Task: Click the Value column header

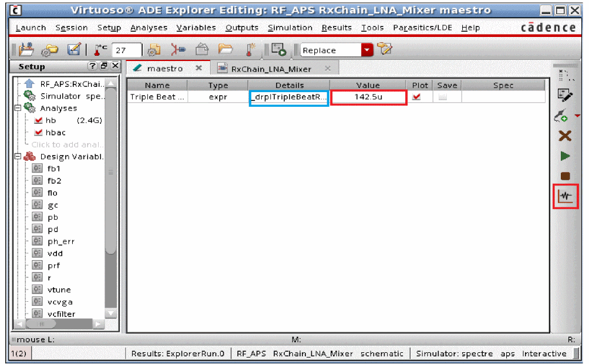Action: [x=368, y=85]
